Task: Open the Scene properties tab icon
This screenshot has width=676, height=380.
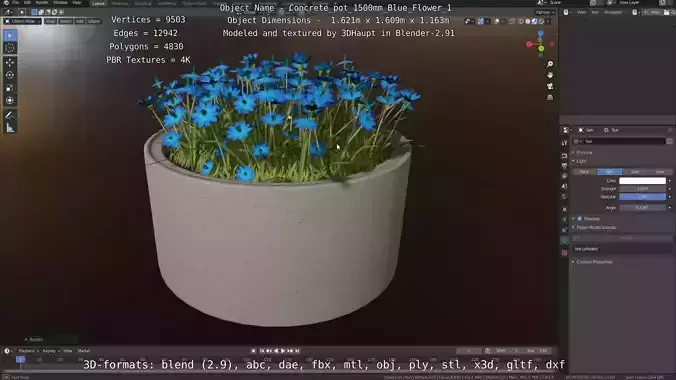Action: point(564,186)
